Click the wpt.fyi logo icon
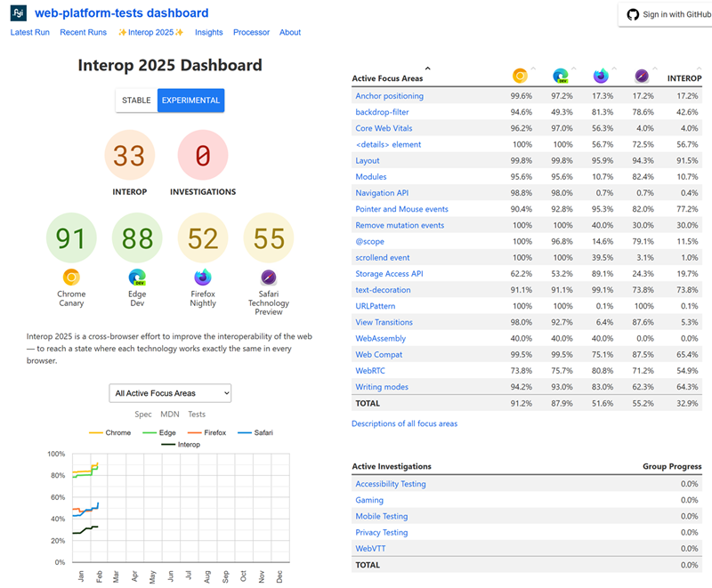 point(19,13)
